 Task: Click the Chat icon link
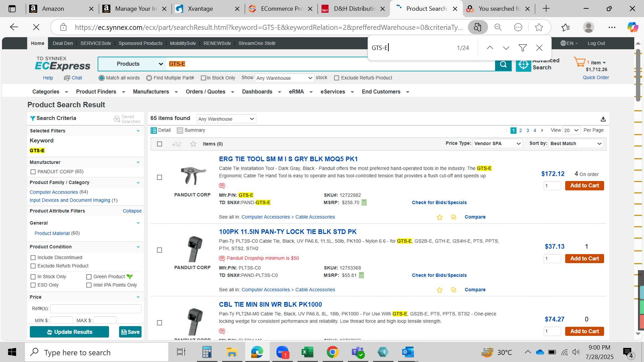coord(67,78)
